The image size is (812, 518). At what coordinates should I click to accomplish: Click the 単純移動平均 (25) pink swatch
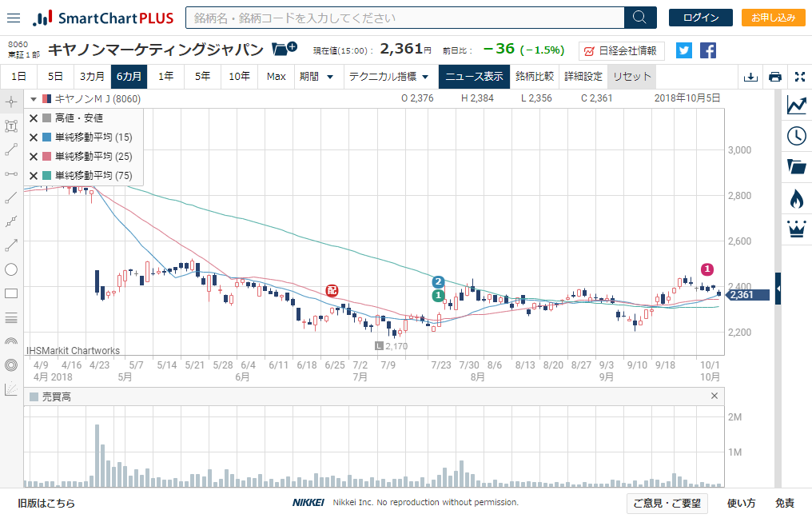46,157
